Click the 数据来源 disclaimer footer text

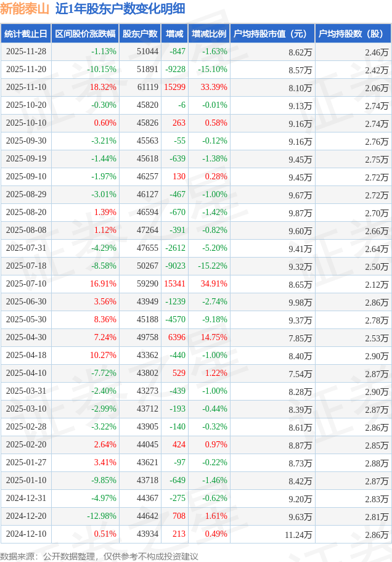(x=99, y=556)
